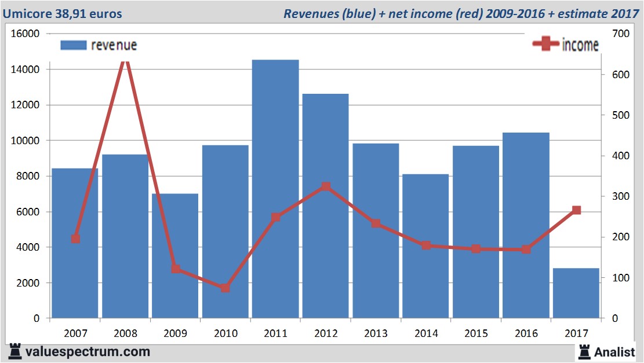
Task: Click the 200 right axis label
Action: tap(621, 237)
